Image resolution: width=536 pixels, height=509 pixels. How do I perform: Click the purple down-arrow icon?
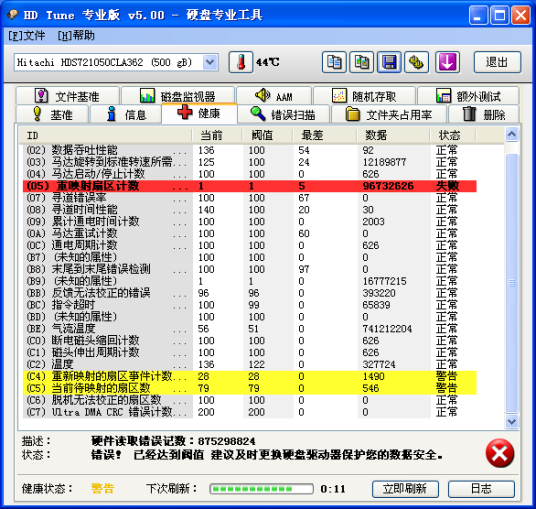[447, 62]
